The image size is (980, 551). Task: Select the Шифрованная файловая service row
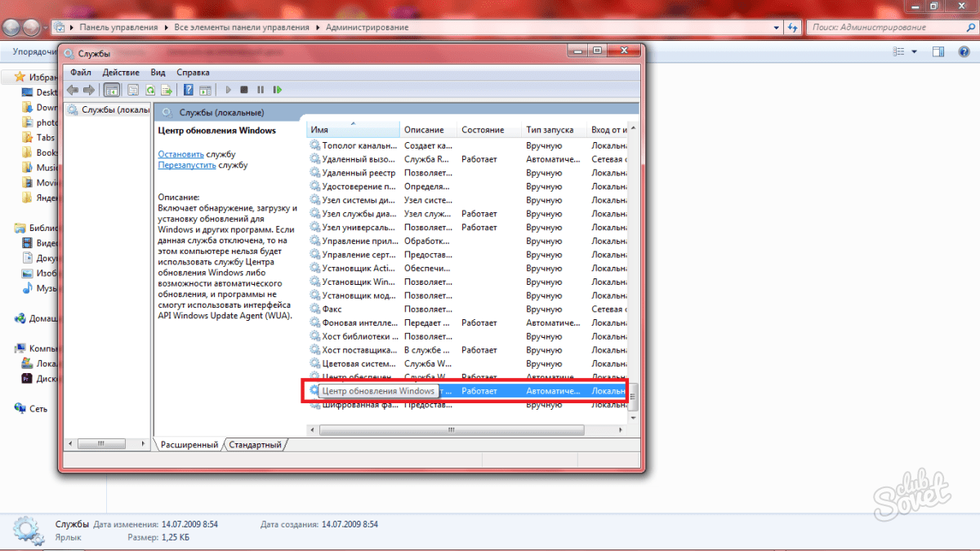pyautogui.click(x=468, y=405)
